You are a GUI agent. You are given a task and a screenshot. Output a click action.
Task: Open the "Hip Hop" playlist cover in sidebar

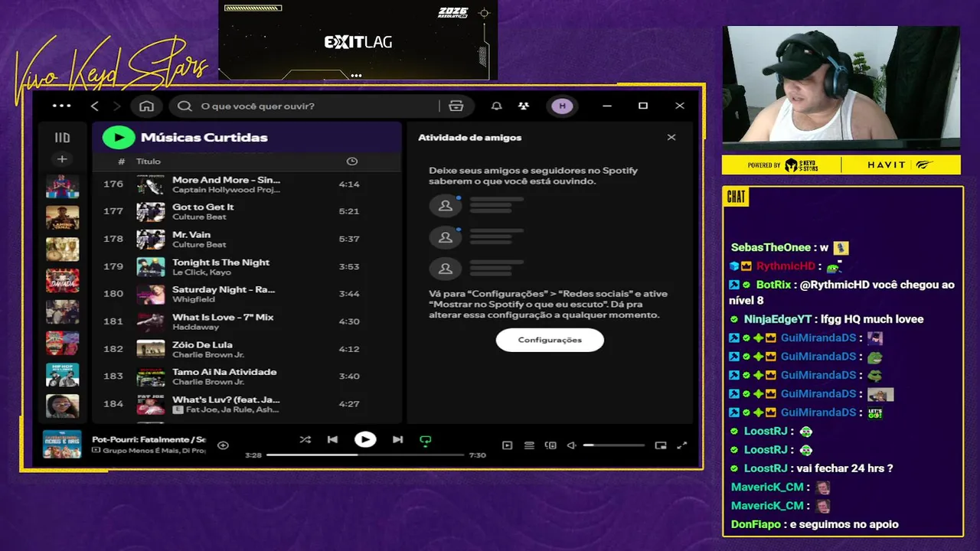(x=62, y=374)
